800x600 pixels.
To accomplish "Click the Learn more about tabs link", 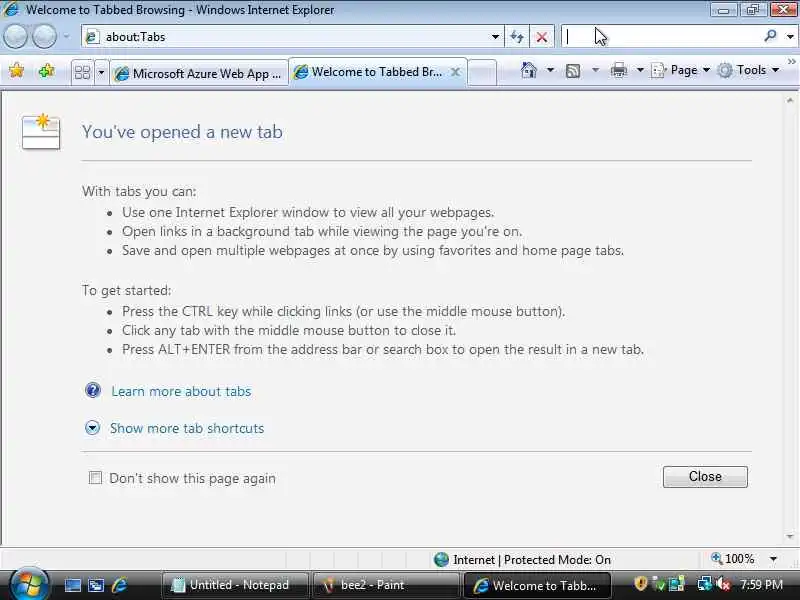I will coord(181,391).
